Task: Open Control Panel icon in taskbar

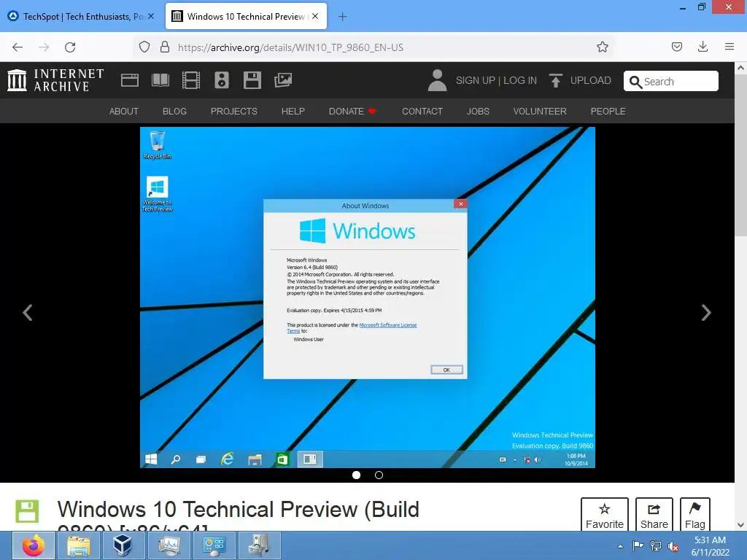Action: [214, 545]
